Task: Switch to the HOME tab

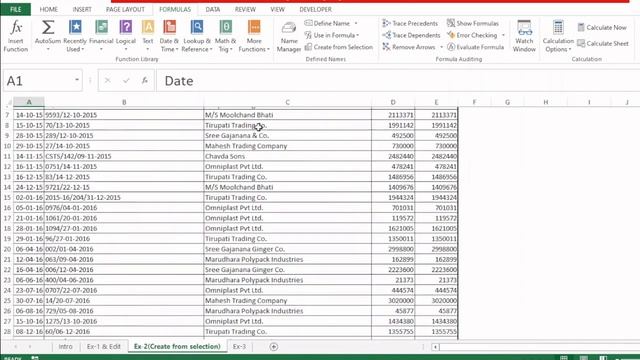Action: click(x=49, y=9)
